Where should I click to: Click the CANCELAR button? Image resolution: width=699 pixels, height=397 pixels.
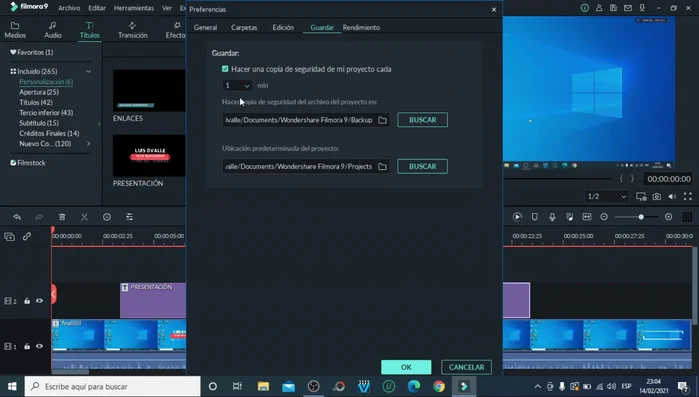pyautogui.click(x=466, y=367)
